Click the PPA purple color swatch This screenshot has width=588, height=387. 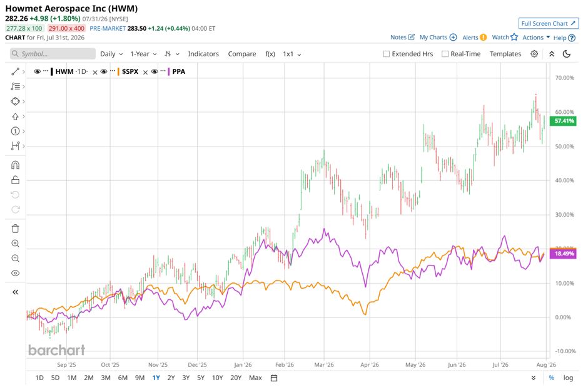tap(169, 71)
